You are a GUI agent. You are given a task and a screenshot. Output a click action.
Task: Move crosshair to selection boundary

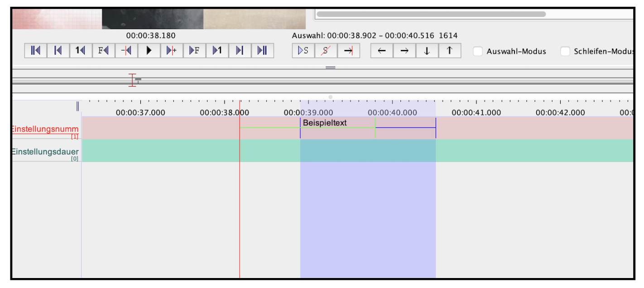(348, 51)
